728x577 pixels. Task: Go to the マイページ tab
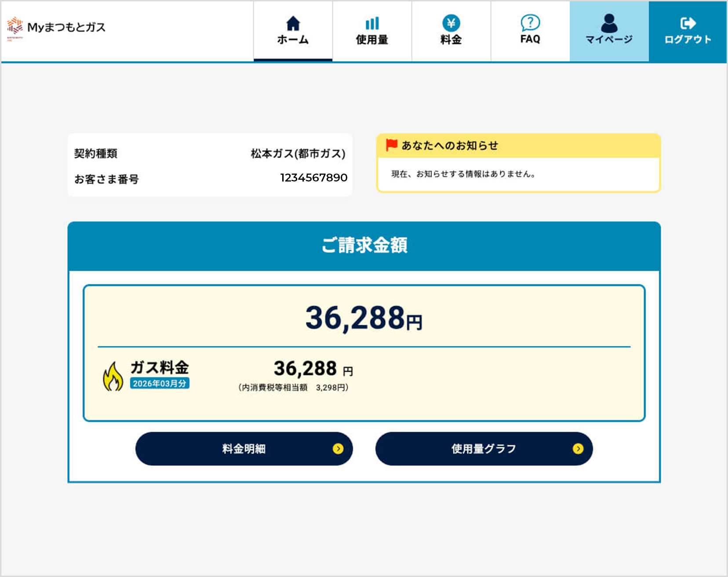point(609,31)
